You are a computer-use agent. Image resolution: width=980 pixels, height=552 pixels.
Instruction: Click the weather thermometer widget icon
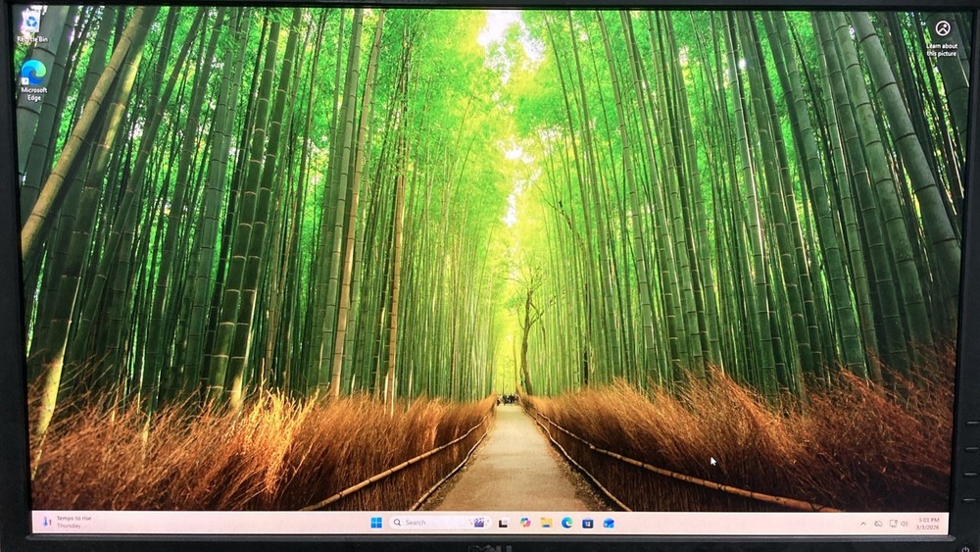coord(46,522)
